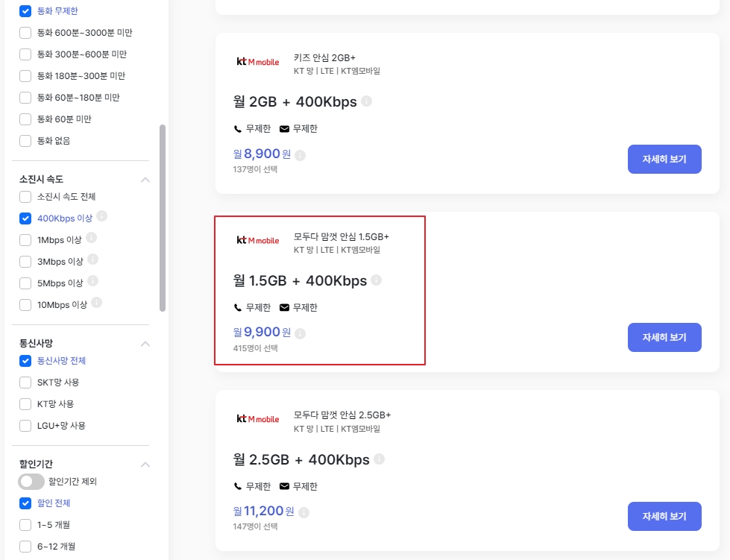Toggle the 할인기간 제외 switch

(31, 481)
